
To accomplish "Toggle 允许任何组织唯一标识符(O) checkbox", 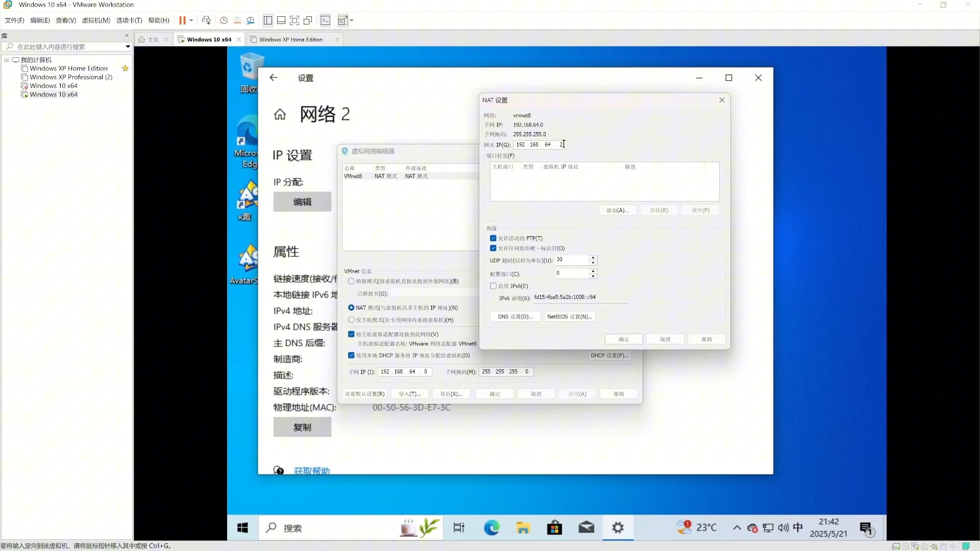I will coord(493,248).
